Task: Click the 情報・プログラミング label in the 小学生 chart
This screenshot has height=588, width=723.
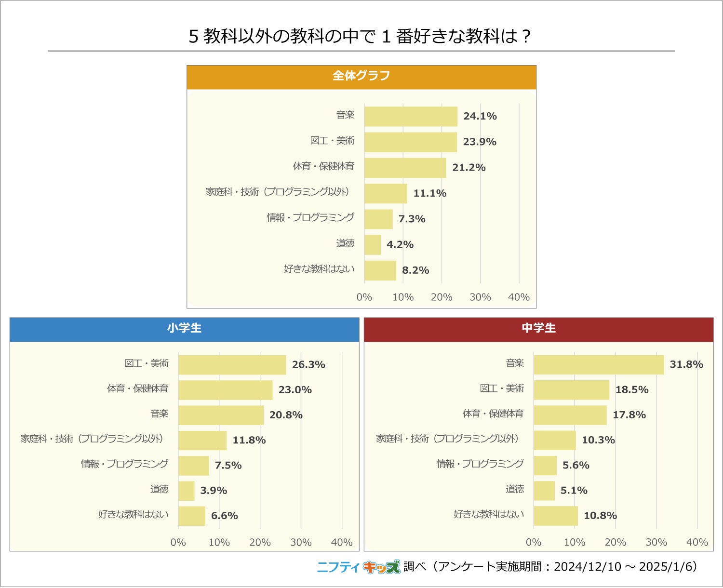Action: [x=125, y=464]
